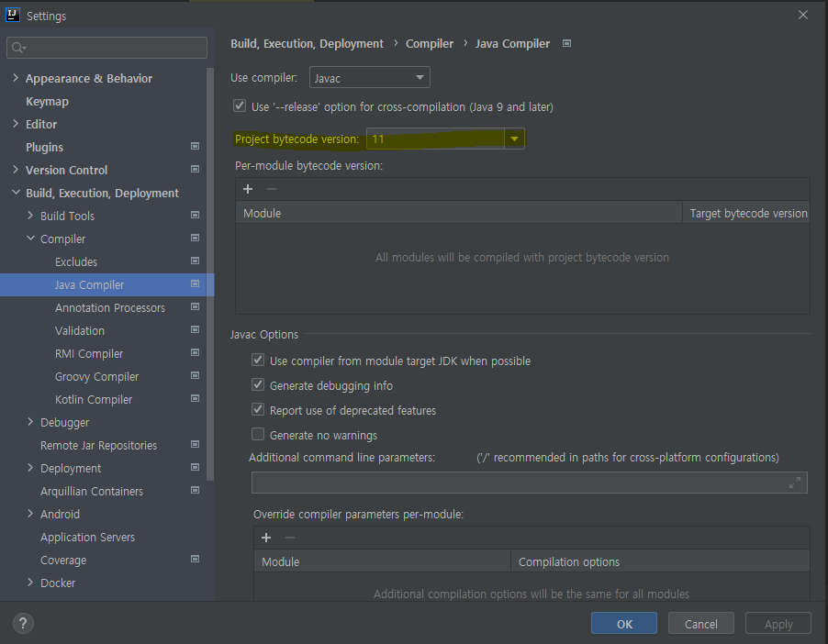The image size is (828, 644).
Task: Click settings search input field
Action: (106, 48)
